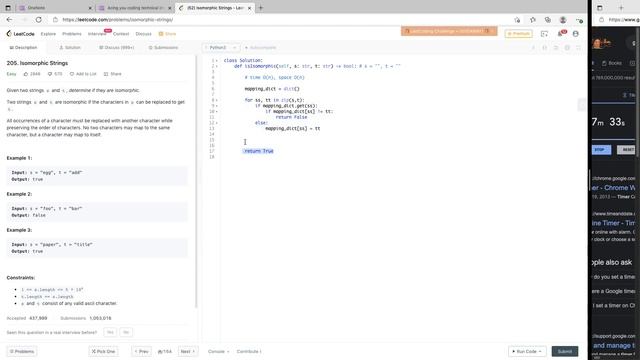This screenshot has width=640, height=360.
Task: Switch to the Submissions tab
Action: (x=163, y=48)
